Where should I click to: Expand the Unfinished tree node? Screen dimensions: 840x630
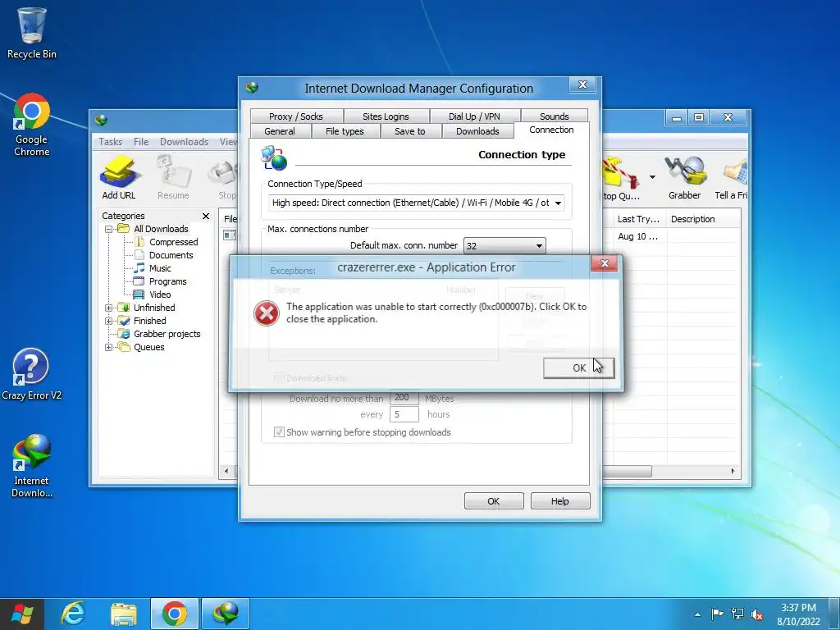(x=108, y=308)
